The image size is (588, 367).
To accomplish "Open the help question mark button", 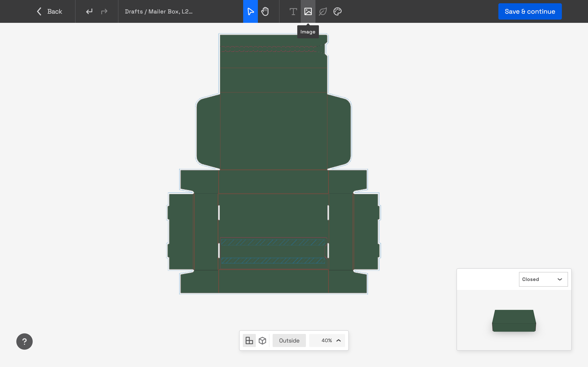I will tap(24, 341).
